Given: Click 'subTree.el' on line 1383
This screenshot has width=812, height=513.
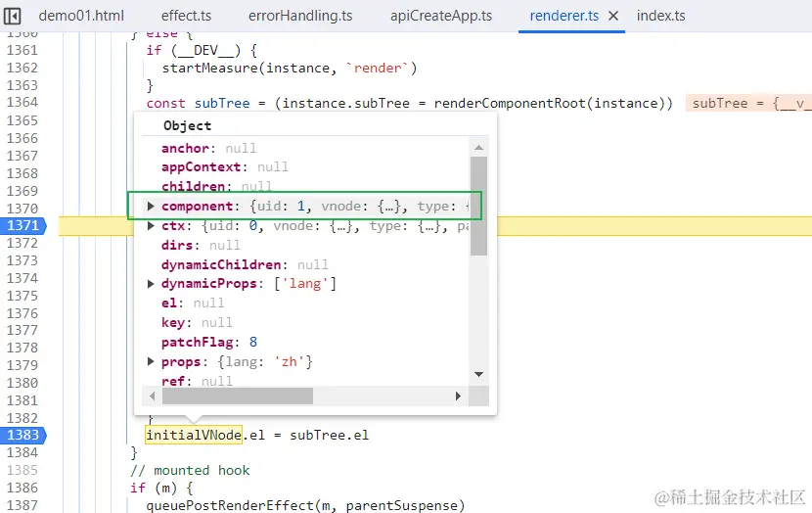Looking at the screenshot, I should coord(330,436).
